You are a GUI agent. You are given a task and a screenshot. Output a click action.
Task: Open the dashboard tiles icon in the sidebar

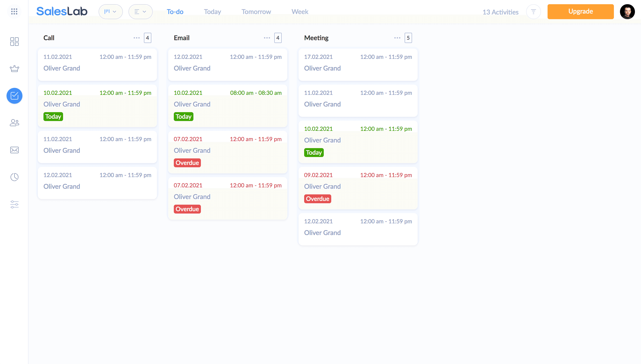14,42
